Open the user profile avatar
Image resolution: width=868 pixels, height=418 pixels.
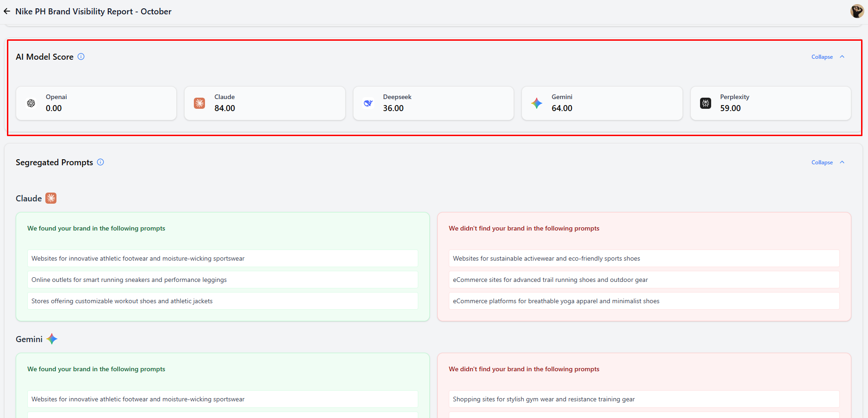coord(856,11)
